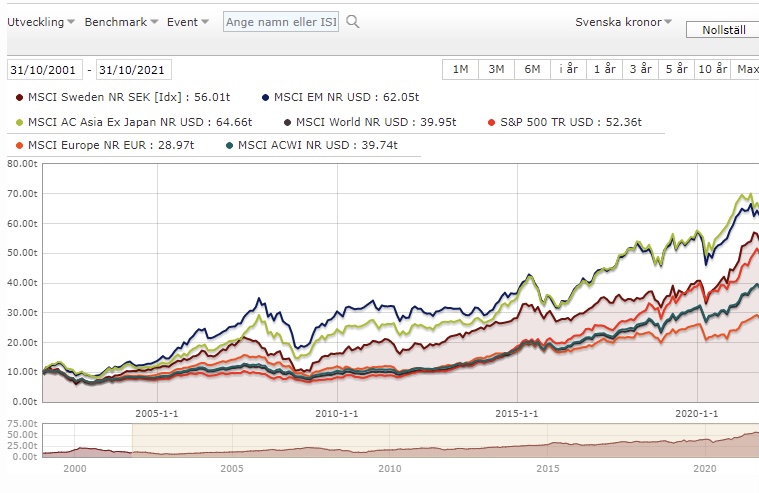Click the 2005 label in the navigator timeline

click(231, 468)
